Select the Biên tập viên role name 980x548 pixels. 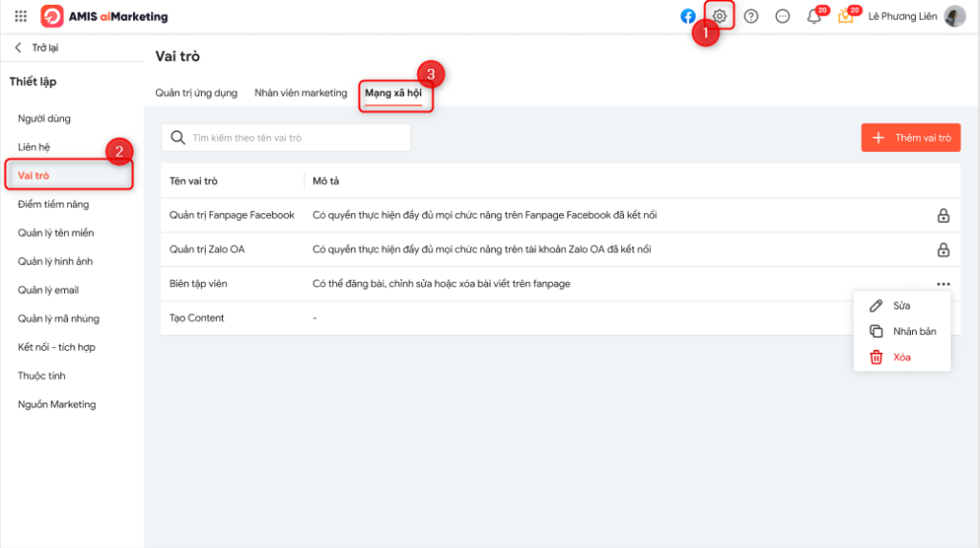point(198,284)
